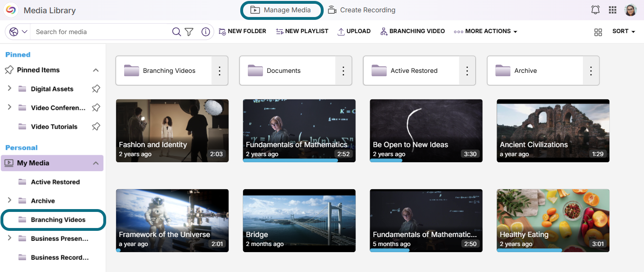Click the Manage Media play icon
The image size is (644, 272).
click(x=255, y=10)
